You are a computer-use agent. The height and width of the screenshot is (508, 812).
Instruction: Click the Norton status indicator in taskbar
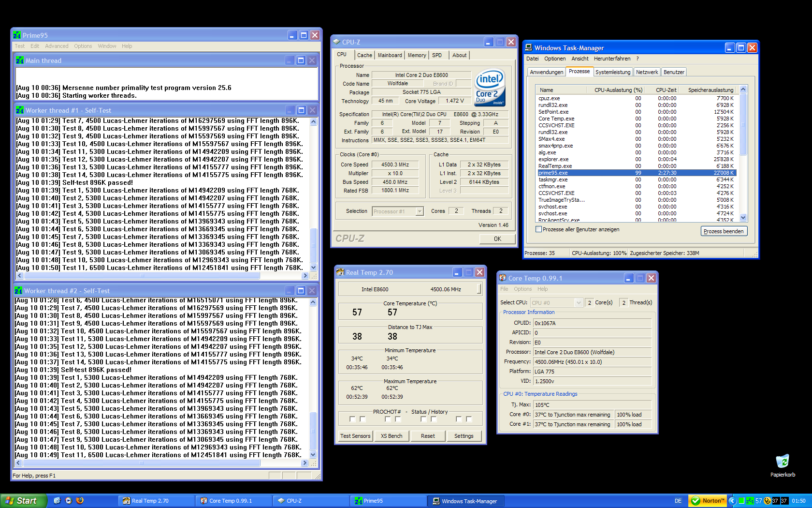(708, 501)
